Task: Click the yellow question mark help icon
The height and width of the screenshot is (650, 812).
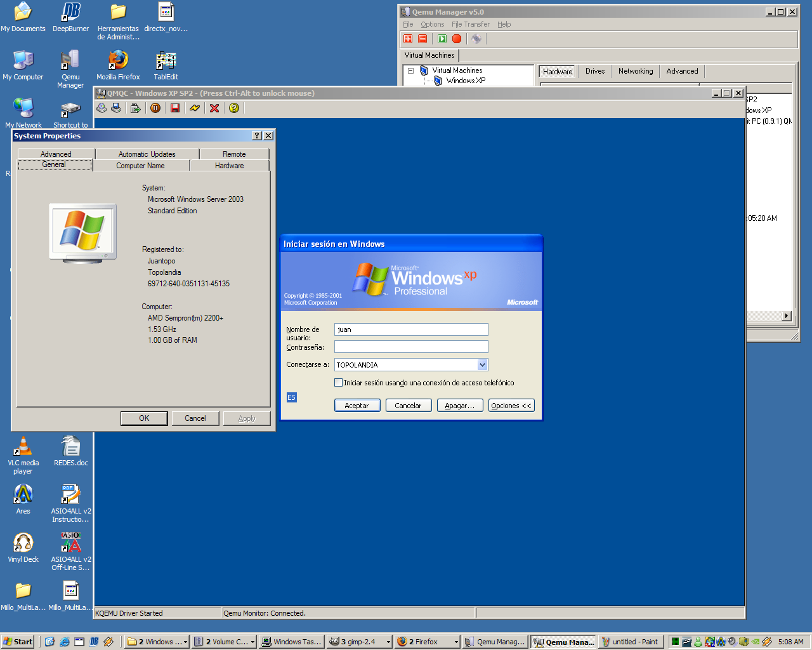Action: click(234, 108)
